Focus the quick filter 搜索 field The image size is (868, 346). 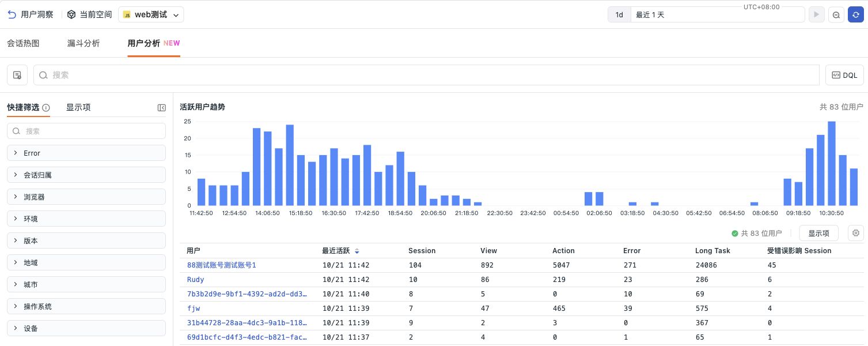(86, 131)
